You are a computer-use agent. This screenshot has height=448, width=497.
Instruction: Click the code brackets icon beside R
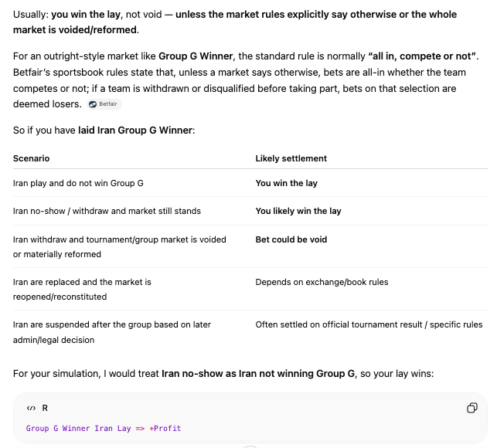click(x=31, y=408)
